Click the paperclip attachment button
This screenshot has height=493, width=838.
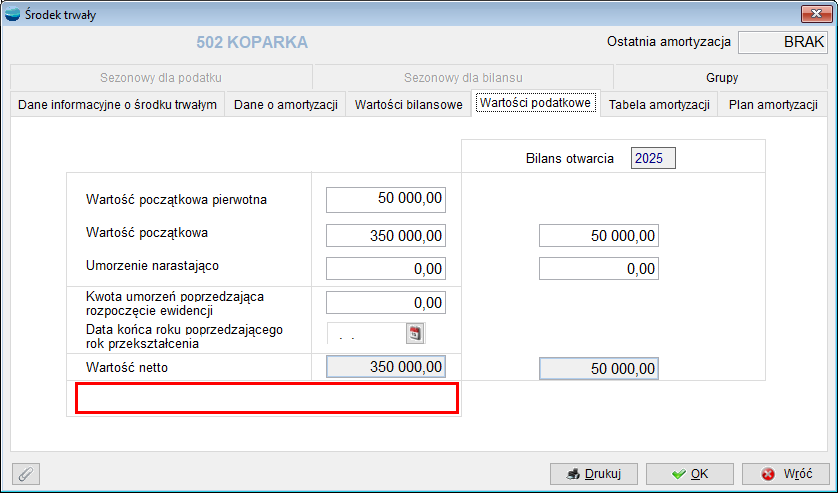(x=26, y=474)
